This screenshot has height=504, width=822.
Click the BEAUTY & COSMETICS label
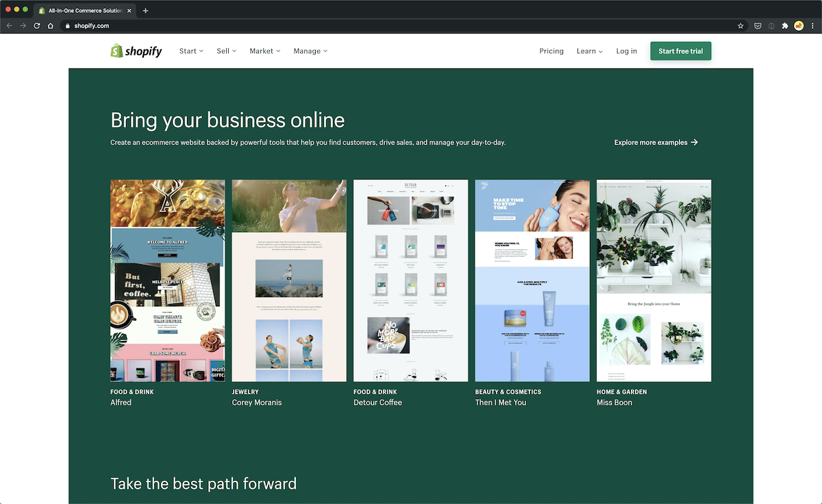pos(508,392)
